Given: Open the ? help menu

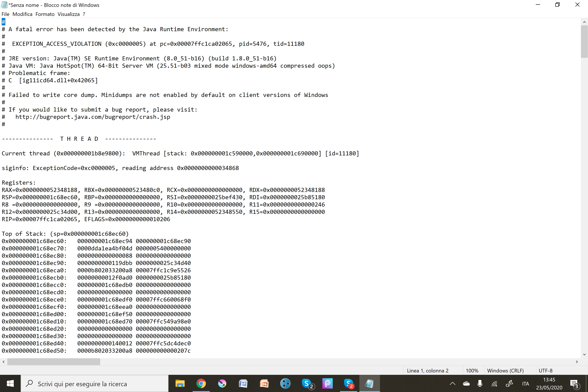Looking at the screenshot, I should click(84, 14).
